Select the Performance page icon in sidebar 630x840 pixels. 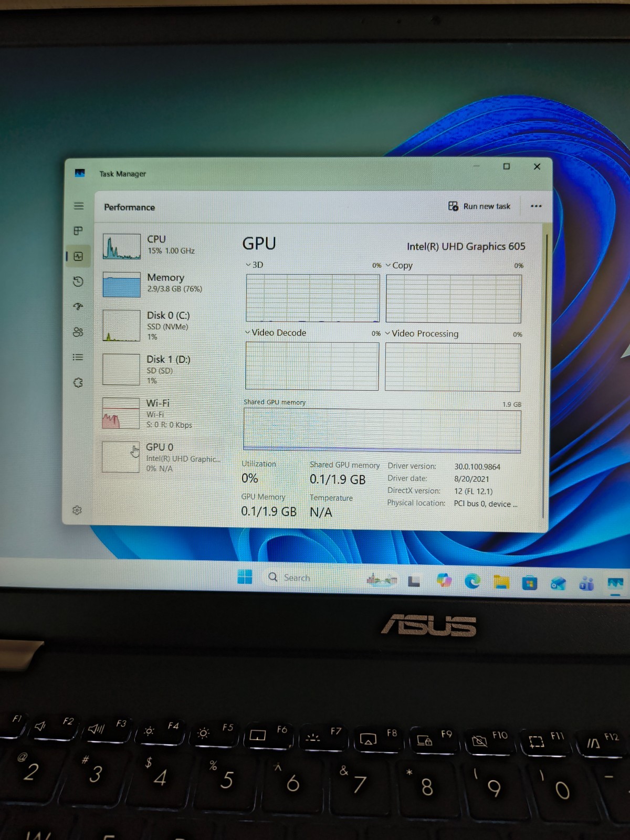pos(78,256)
